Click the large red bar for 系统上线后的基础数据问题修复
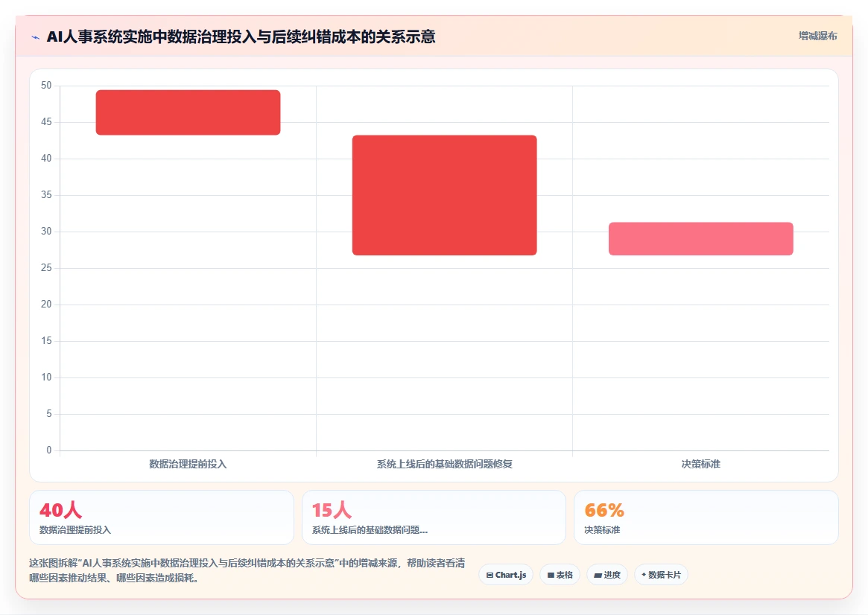868x615 pixels. tap(445, 195)
